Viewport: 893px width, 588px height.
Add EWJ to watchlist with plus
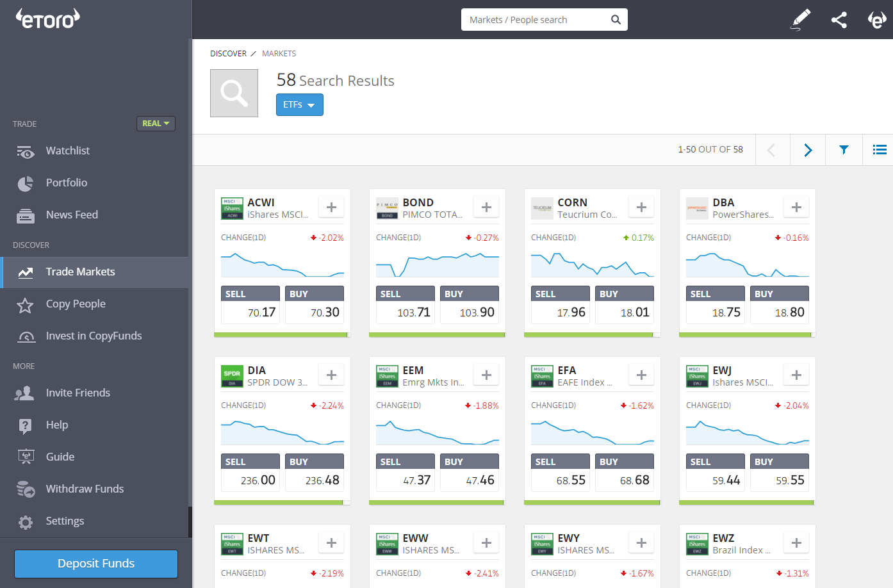797,375
